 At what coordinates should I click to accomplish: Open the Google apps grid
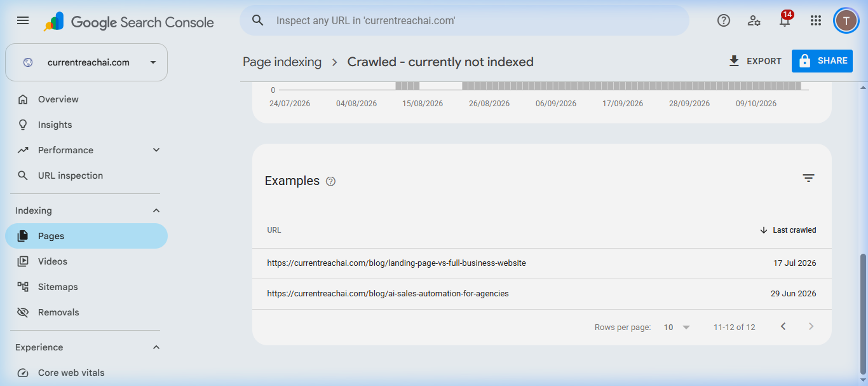pyautogui.click(x=816, y=20)
